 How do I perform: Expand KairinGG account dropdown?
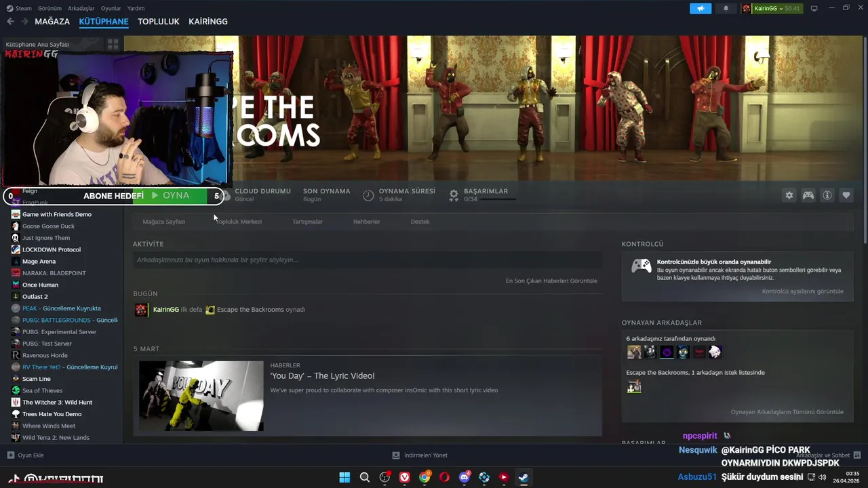tap(771, 8)
